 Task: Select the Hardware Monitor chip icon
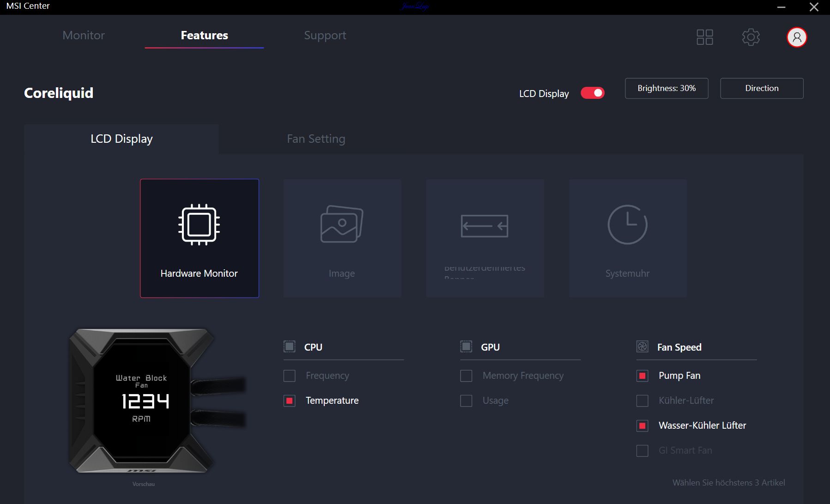coord(199,225)
